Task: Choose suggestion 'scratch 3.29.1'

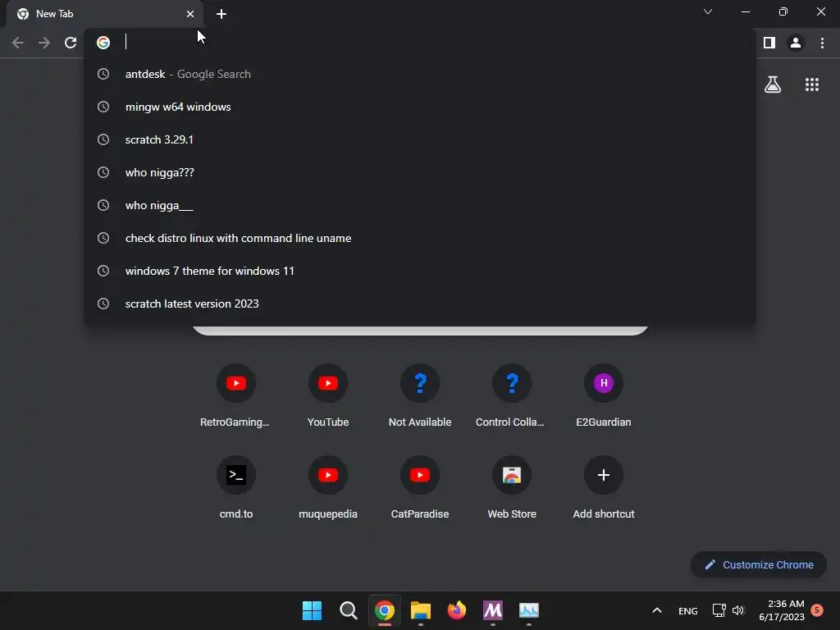Action: 420,139
